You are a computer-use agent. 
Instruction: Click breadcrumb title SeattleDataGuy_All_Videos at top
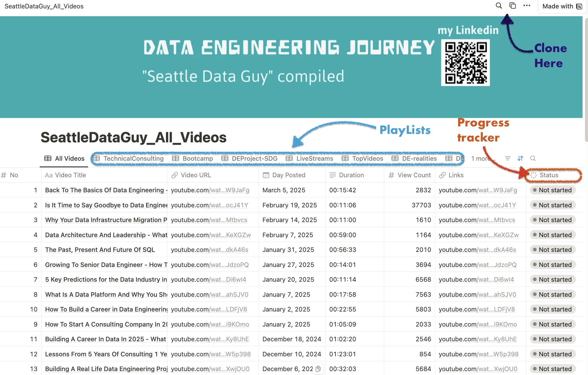tap(44, 6)
